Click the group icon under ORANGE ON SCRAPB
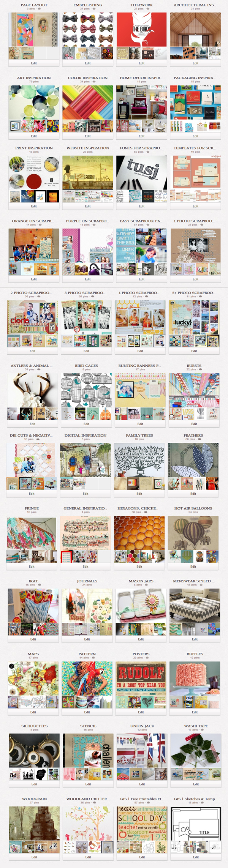 40,225
